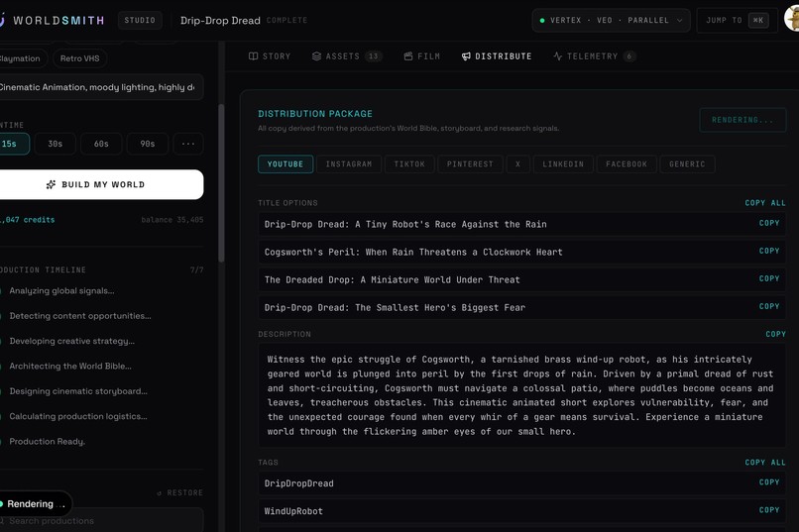
Task: Select the LinkedIn platform
Action: point(563,163)
